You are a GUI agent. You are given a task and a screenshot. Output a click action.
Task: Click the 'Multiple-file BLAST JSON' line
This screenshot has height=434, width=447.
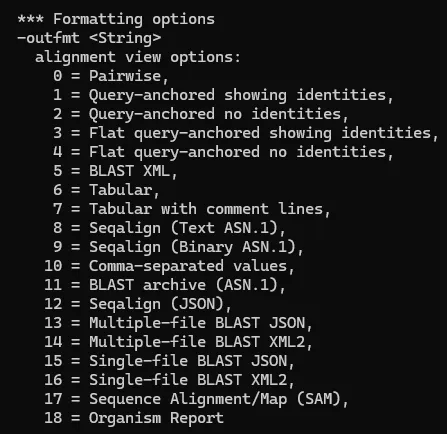pyautogui.click(x=178, y=323)
